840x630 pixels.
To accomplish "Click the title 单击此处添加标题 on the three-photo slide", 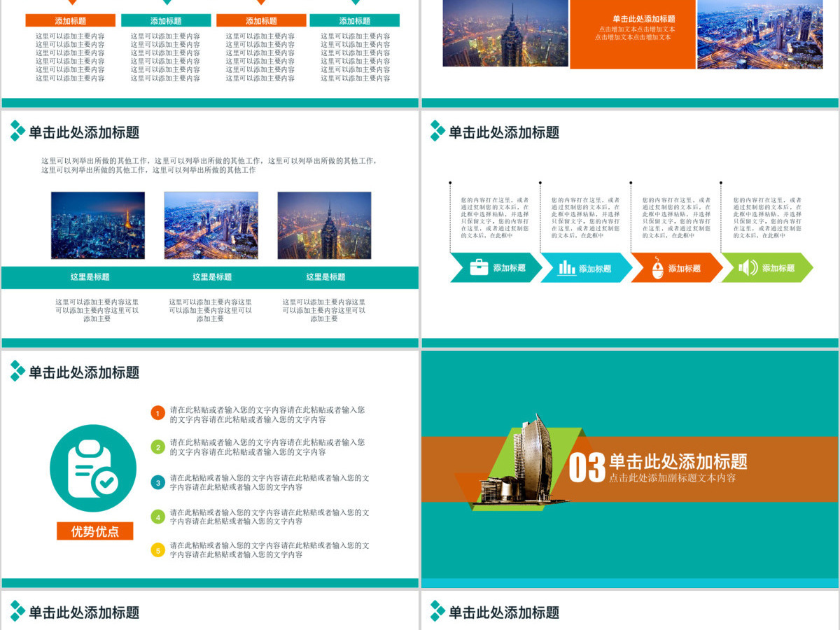I will click(x=84, y=132).
